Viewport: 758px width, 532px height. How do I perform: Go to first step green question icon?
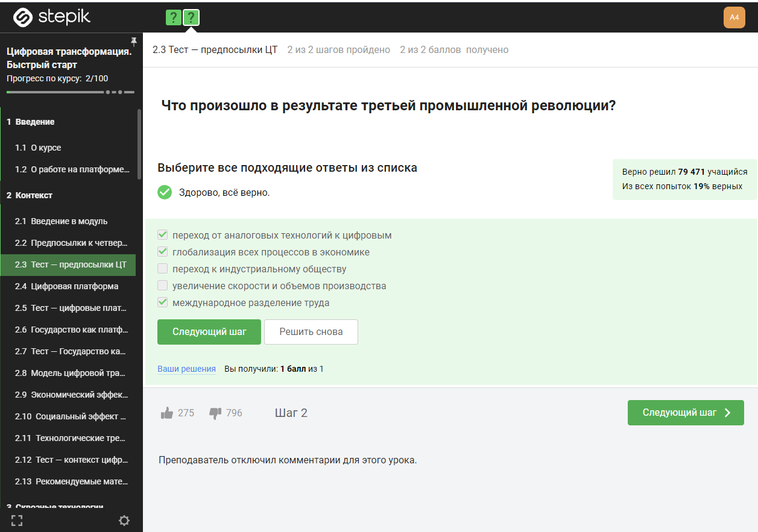(x=174, y=17)
